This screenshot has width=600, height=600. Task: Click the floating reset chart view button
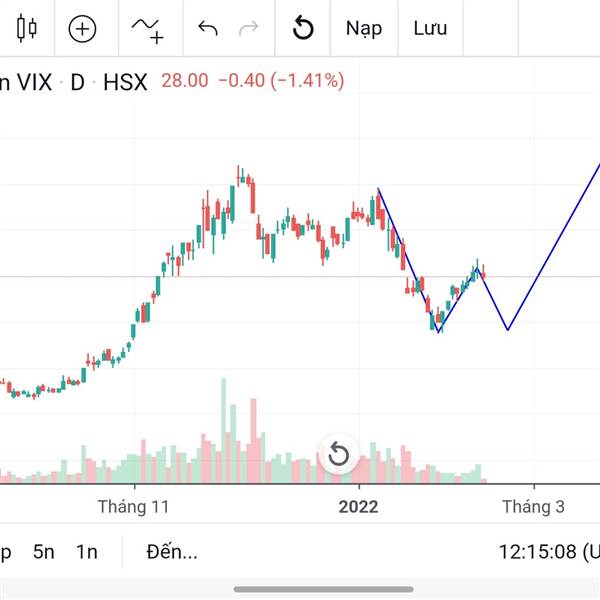339,454
